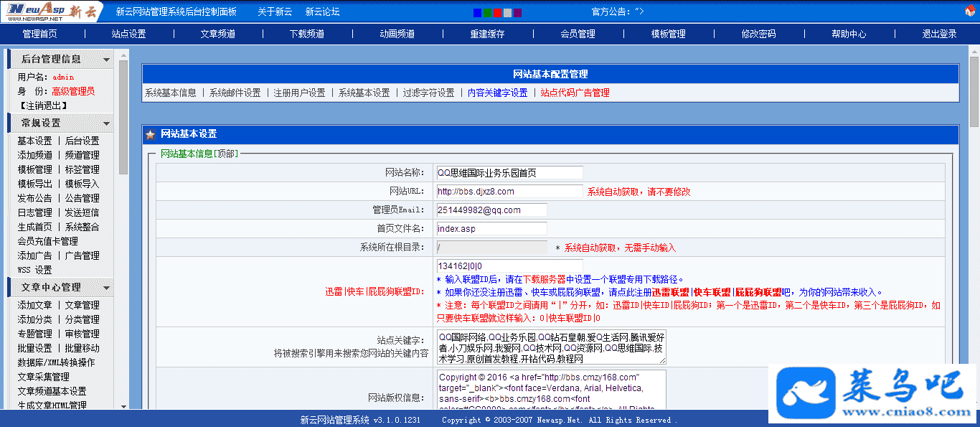Collapse the 后台管理信息 sidebar section
980x427 pixels.
[106, 60]
